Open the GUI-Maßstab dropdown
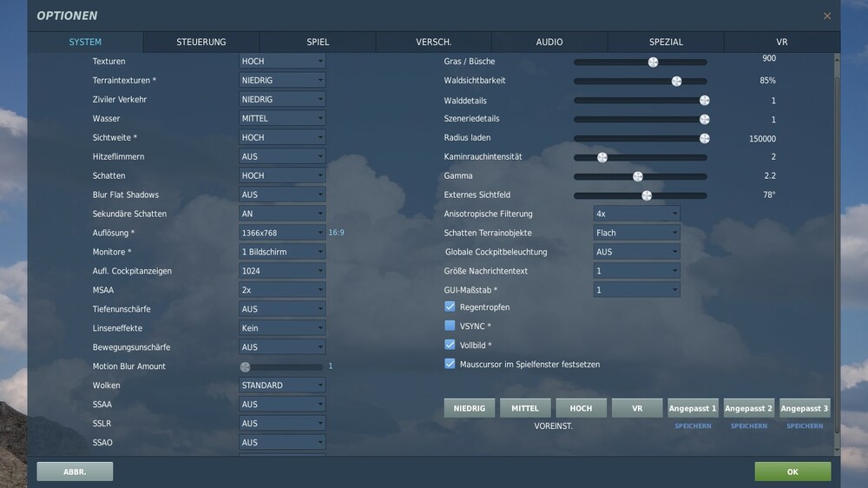The width and height of the screenshot is (868, 488). pos(636,290)
